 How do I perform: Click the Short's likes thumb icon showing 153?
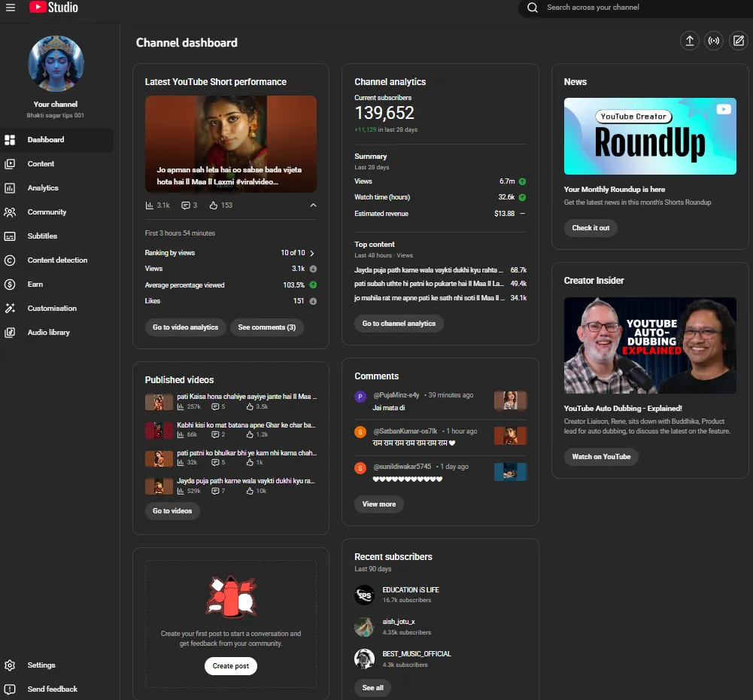coord(213,205)
